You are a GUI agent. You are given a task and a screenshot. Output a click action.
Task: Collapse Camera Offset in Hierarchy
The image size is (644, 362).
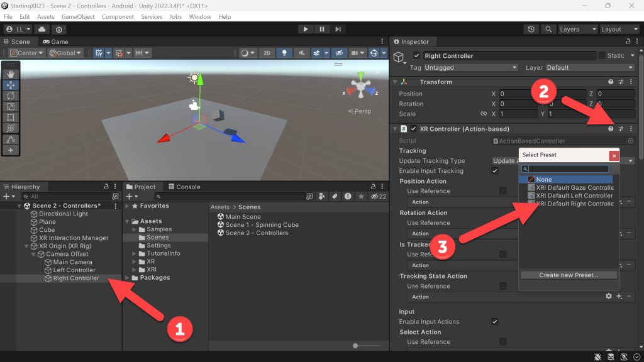[x=33, y=254]
